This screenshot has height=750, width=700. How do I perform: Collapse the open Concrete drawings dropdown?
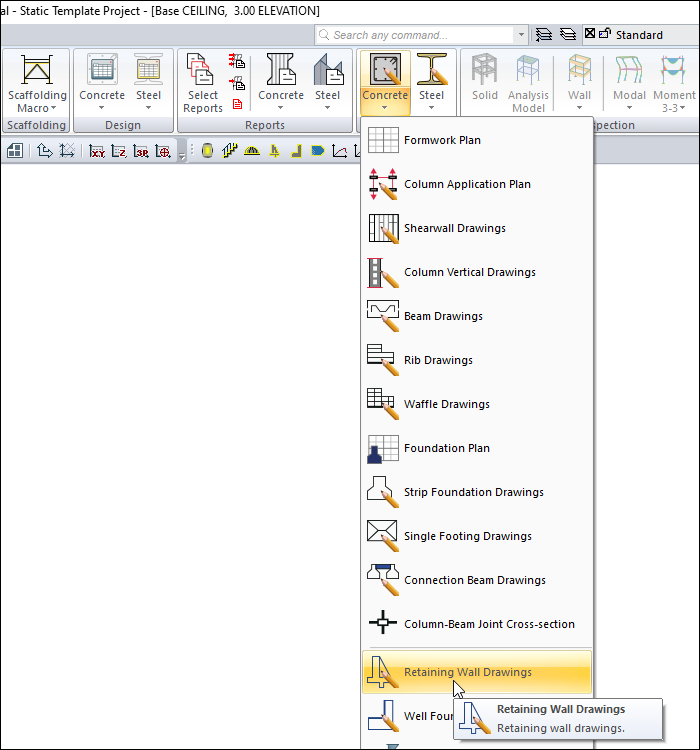pyautogui.click(x=385, y=108)
